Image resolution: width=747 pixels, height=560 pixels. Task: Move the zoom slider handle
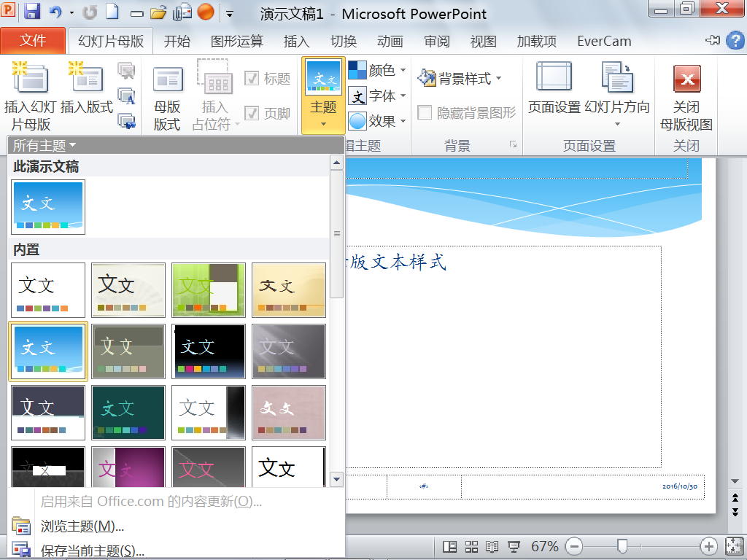(x=622, y=546)
